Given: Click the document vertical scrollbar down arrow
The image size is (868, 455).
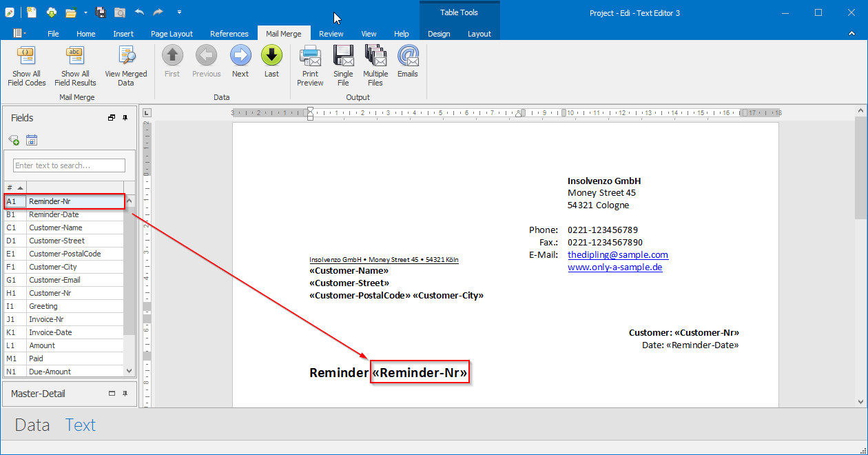Looking at the screenshot, I should coord(860,401).
